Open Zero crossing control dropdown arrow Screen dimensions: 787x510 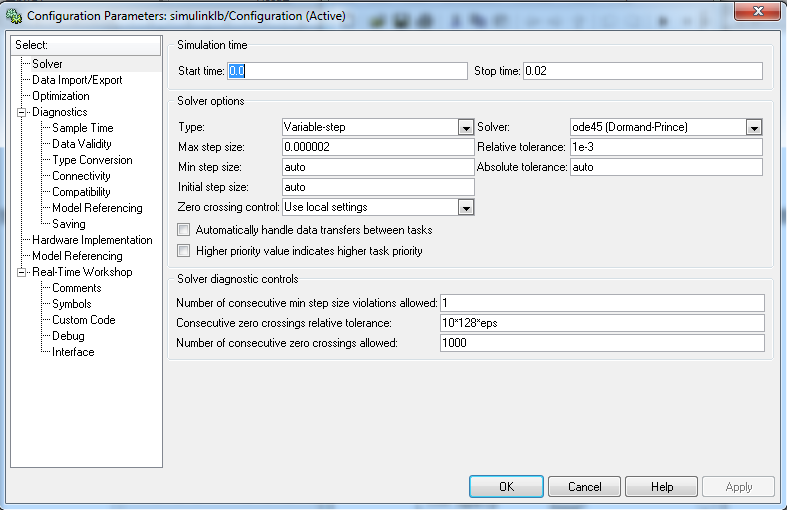(466, 208)
